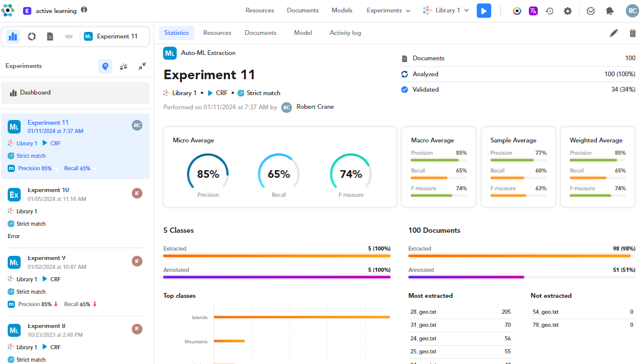Click the notifications bell icon
Viewport: 640px width, 364px height.
(610, 11)
